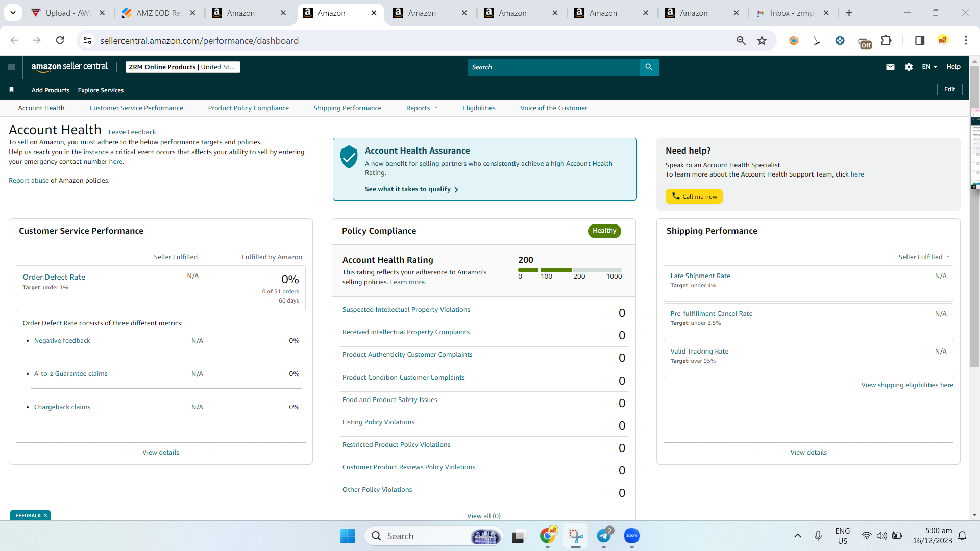Image resolution: width=980 pixels, height=551 pixels.
Task: Click the FEEDBACK tab label
Action: [28, 515]
